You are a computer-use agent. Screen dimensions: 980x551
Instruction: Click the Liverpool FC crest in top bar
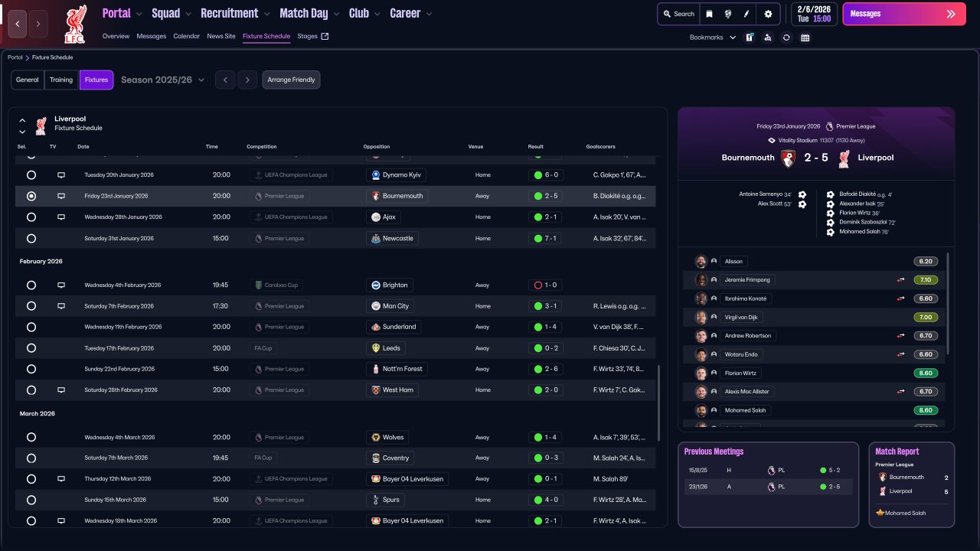(75, 24)
